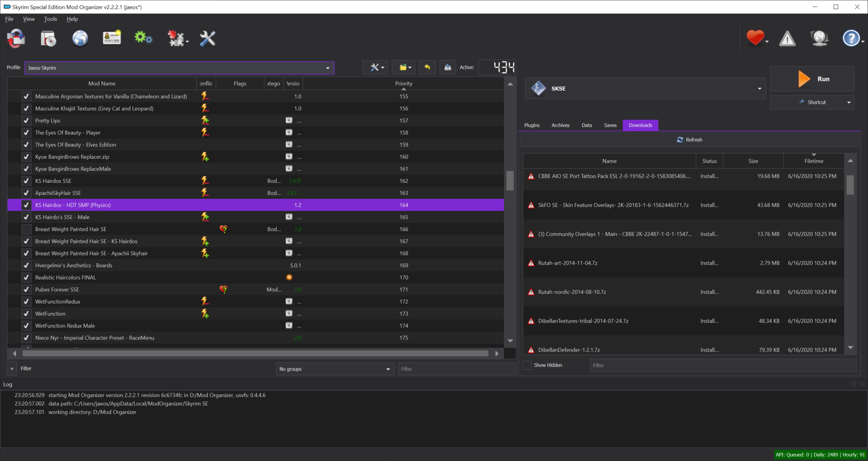Image resolution: width=868 pixels, height=461 pixels.
Task: Click warning icon beside CBBE AIO SE Port Tattoo Pack
Action: [531, 176]
